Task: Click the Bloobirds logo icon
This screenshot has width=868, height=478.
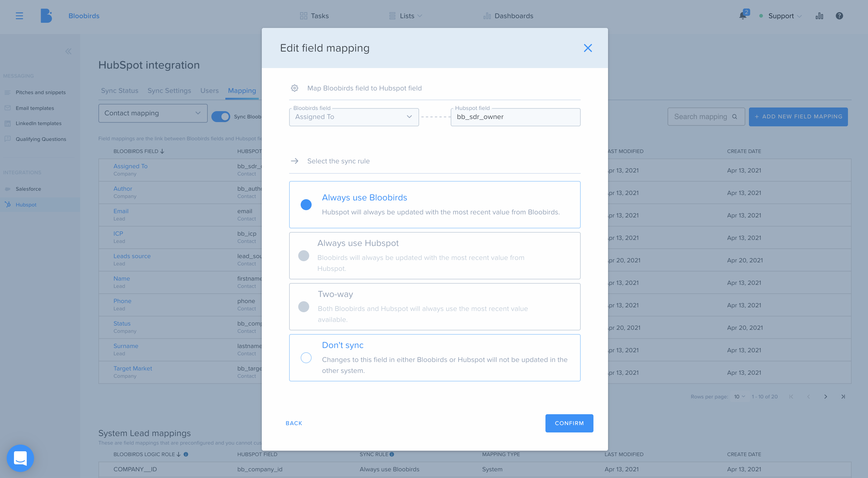Action: (x=46, y=16)
